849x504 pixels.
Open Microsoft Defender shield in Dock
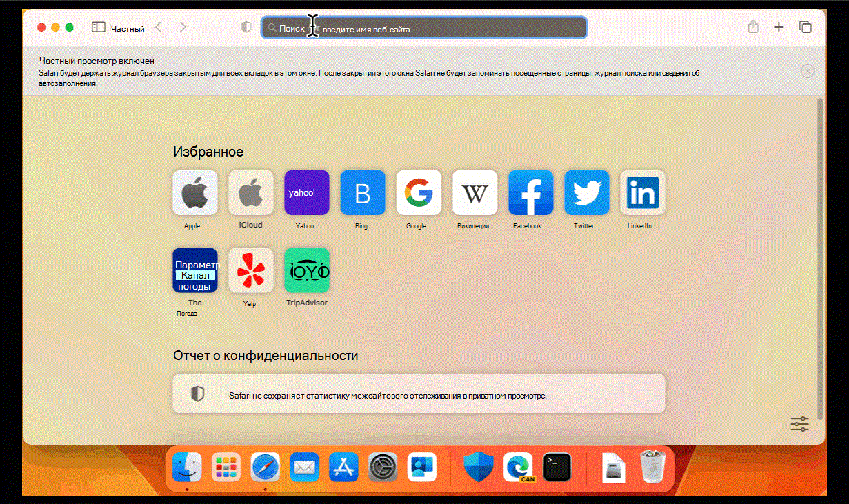coord(478,467)
